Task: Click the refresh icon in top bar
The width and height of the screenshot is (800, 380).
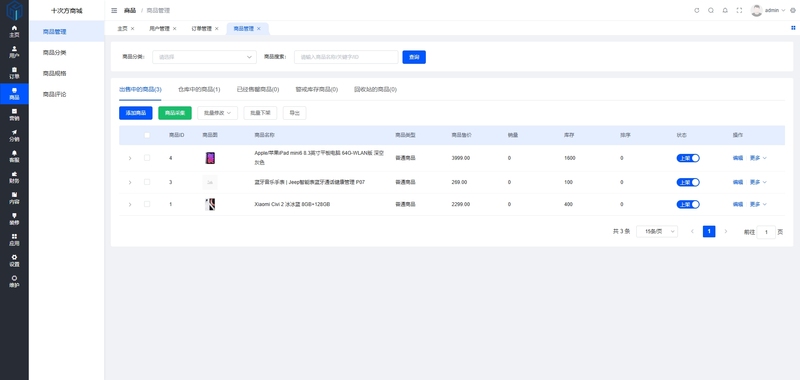Action: pyautogui.click(x=697, y=10)
